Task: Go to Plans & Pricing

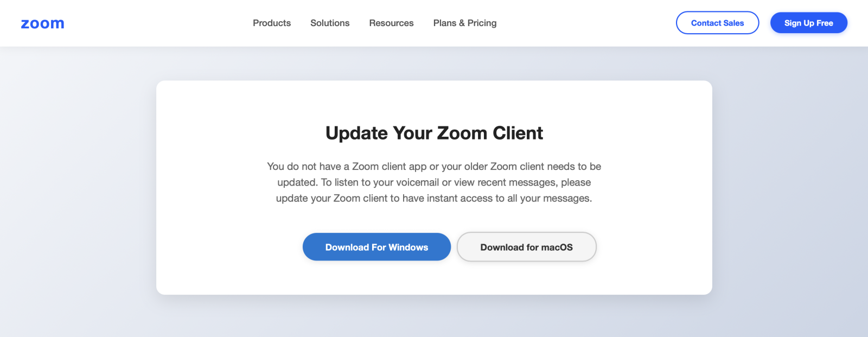Action: (465, 23)
